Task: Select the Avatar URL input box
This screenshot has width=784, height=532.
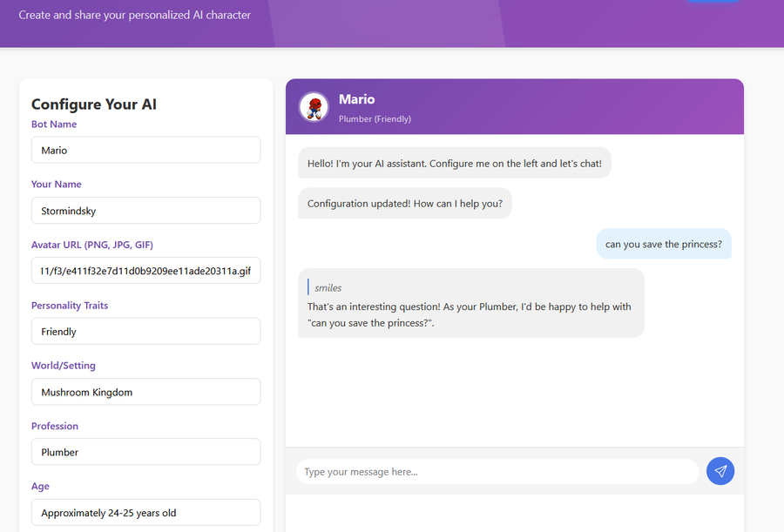Action: point(146,271)
